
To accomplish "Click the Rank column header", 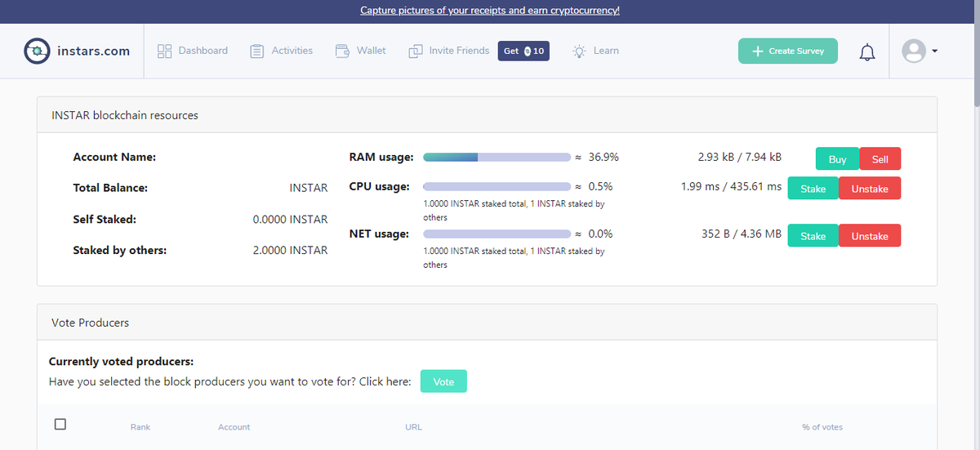I will click(140, 427).
